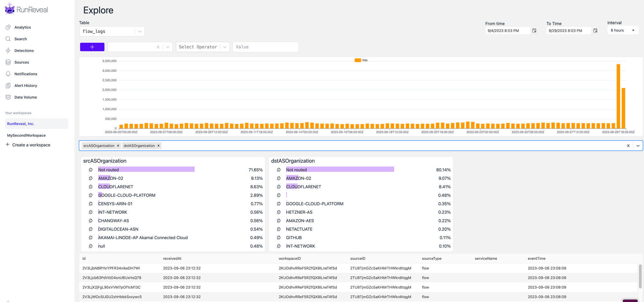
Task: Click the filter Value input field
Action: coord(265,47)
